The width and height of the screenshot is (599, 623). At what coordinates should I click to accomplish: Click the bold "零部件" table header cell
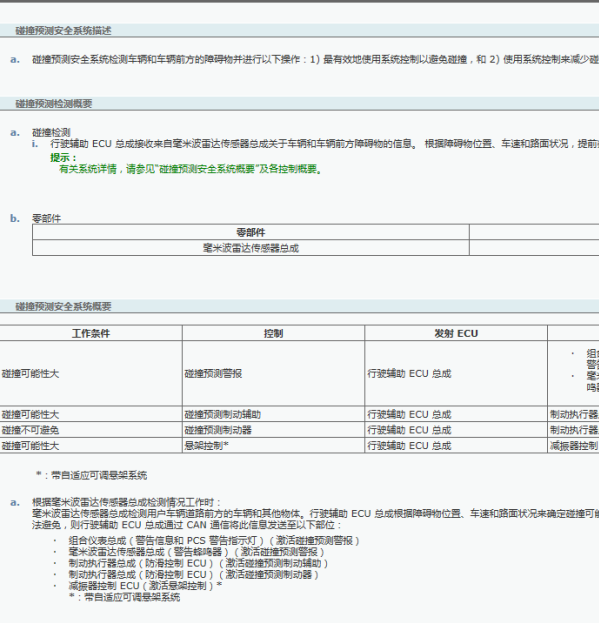coord(251,232)
